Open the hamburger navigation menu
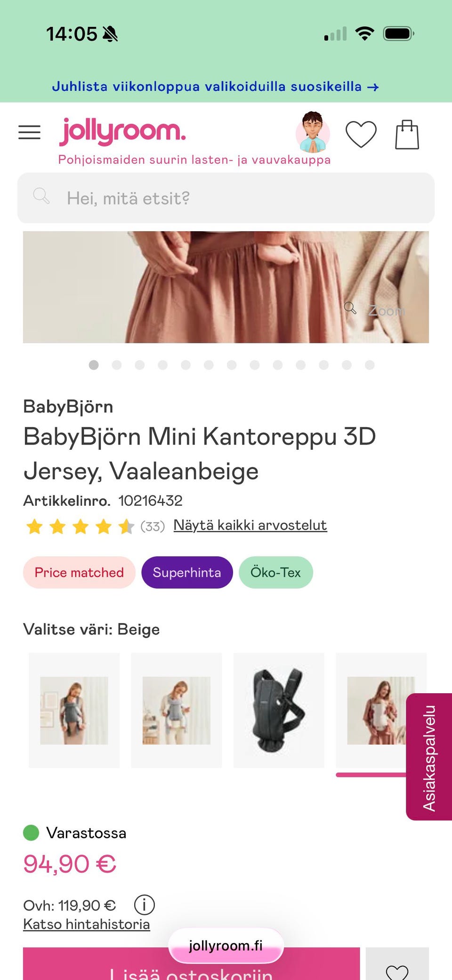 (29, 132)
